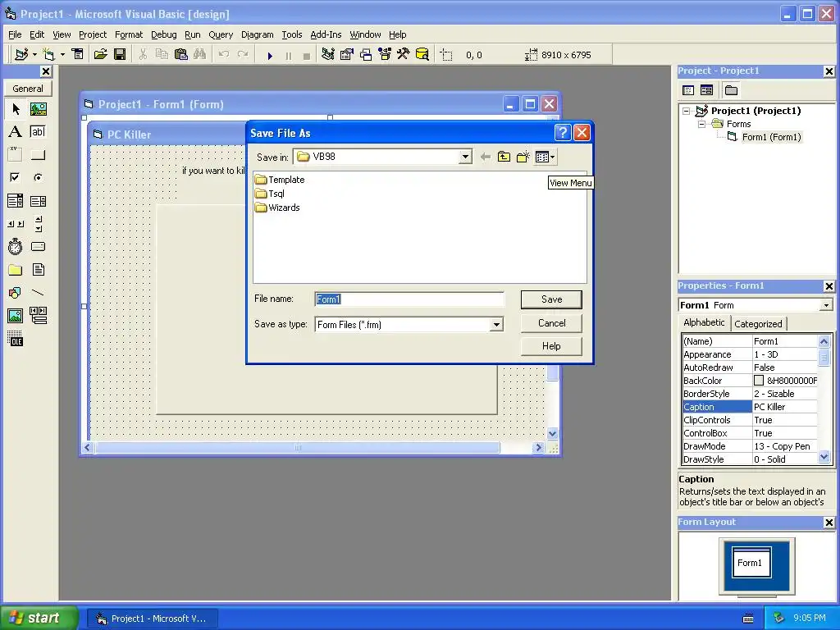
Task: Click the Cancel button in dialog
Action: tap(551, 323)
